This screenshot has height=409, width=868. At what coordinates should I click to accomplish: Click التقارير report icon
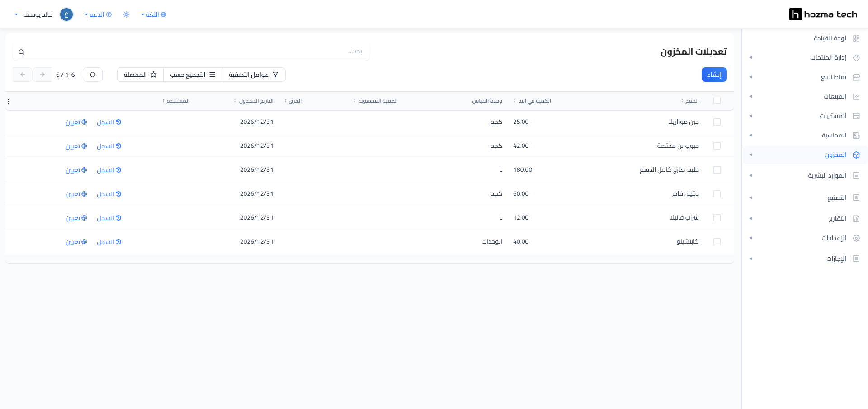tap(856, 219)
